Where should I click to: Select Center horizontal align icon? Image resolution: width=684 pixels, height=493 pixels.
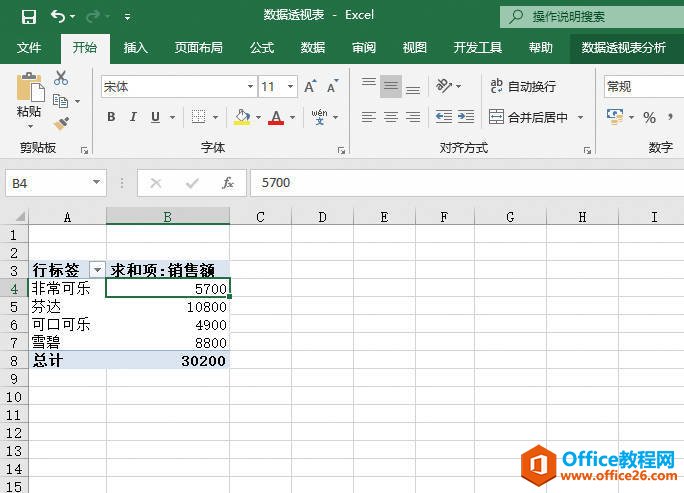tap(391, 117)
